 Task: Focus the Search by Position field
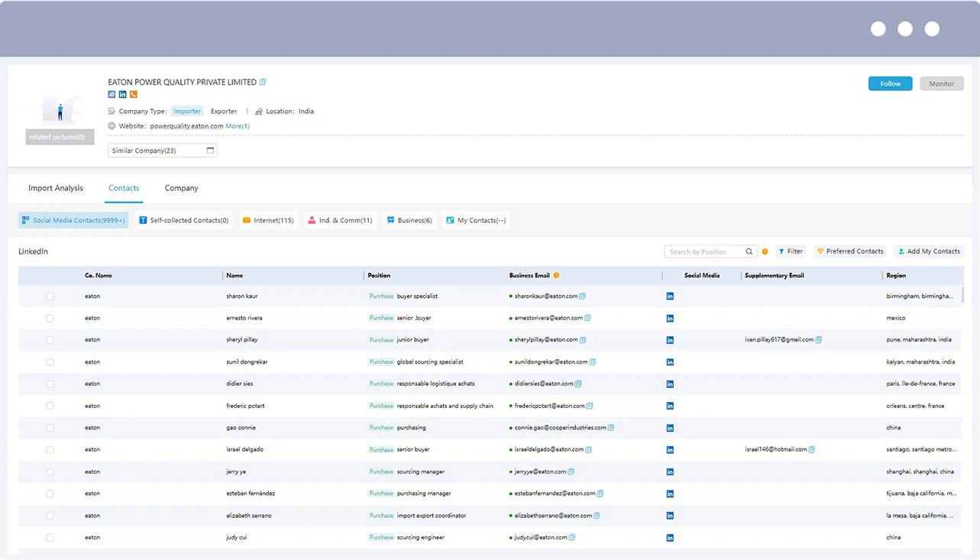point(704,251)
